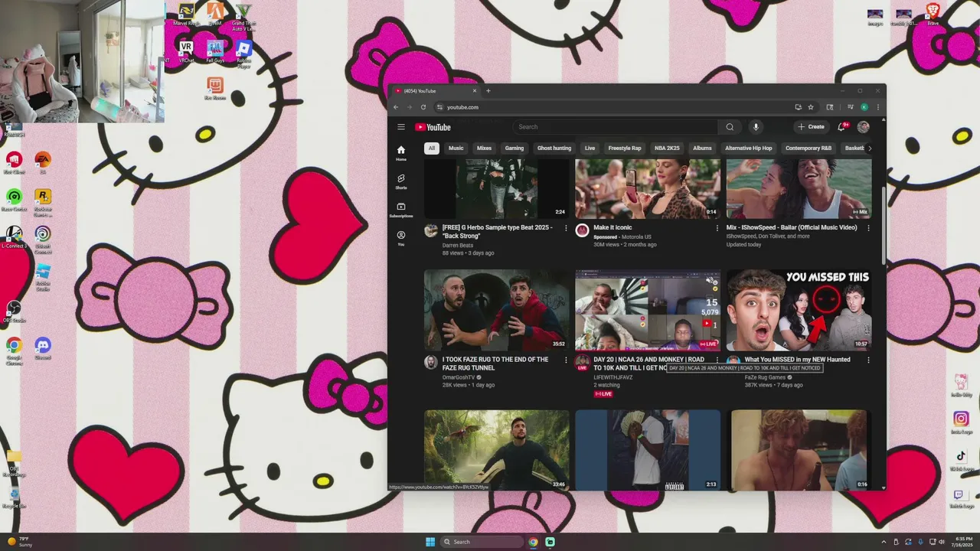The height and width of the screenshot is (551, 980).
Task: Open options menu for G Herbo beat video
Action: 566,228
